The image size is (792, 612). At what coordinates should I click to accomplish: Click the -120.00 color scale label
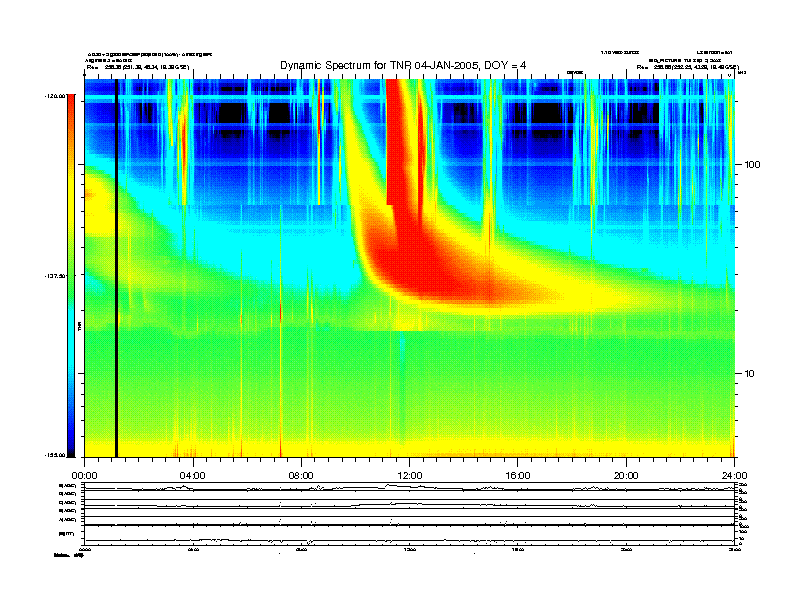coord(55,95)
